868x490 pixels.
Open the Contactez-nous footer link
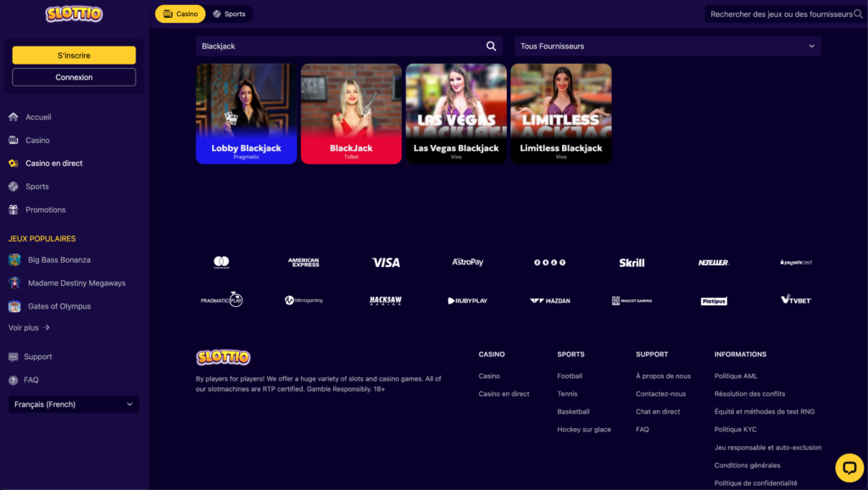click(660, 393)
